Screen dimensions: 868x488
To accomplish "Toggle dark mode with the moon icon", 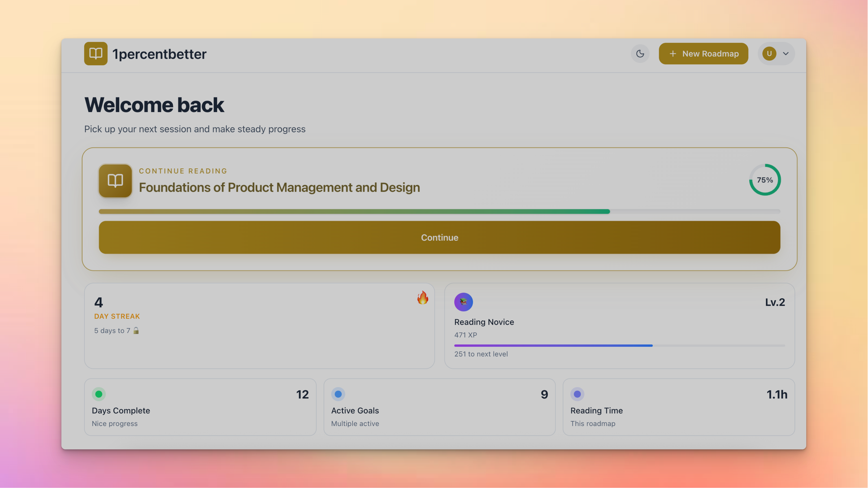I will click(640, 54).
